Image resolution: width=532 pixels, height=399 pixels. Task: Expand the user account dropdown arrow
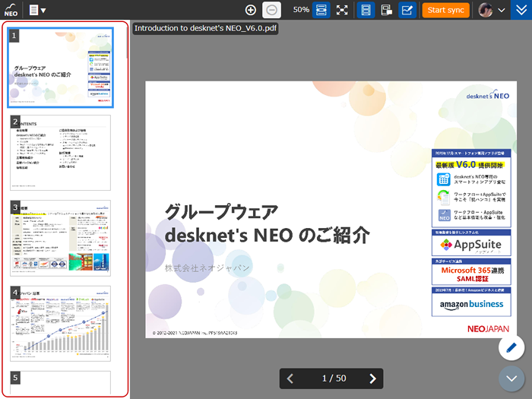tap(501, 10)
